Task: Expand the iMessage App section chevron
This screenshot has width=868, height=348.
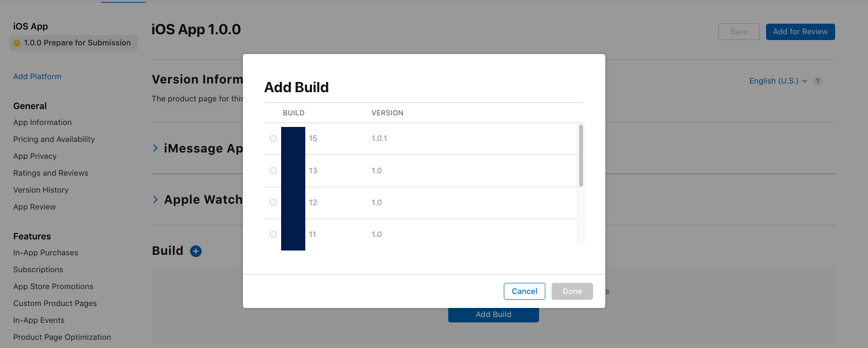Action: click(156, 148)
